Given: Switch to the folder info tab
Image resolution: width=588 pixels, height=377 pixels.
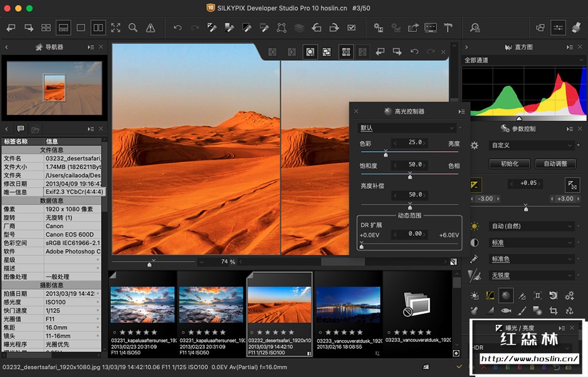Looking at the screenshot, I should pyautogui.click(x=35, y=129).
